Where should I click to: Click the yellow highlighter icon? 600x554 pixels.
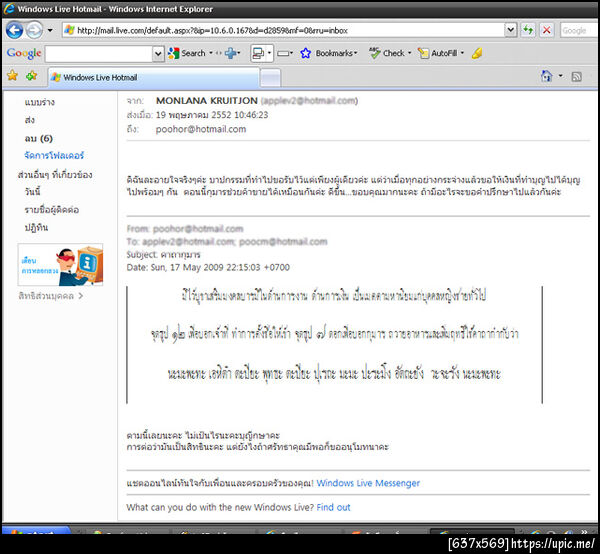[477, 53]
